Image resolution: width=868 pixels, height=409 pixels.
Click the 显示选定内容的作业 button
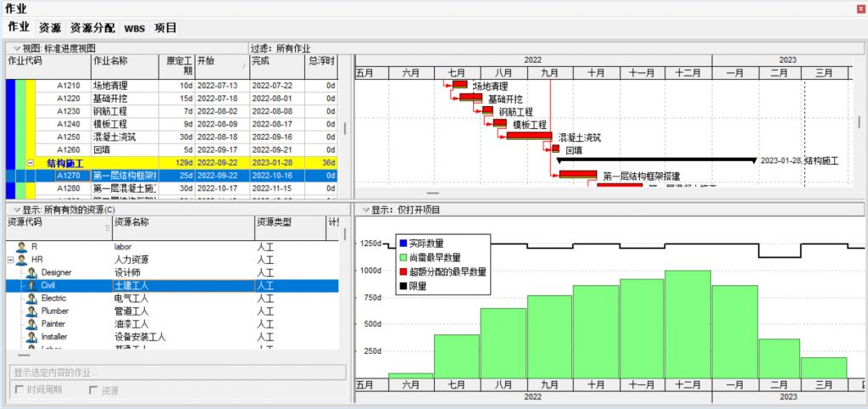pos(178,372)
